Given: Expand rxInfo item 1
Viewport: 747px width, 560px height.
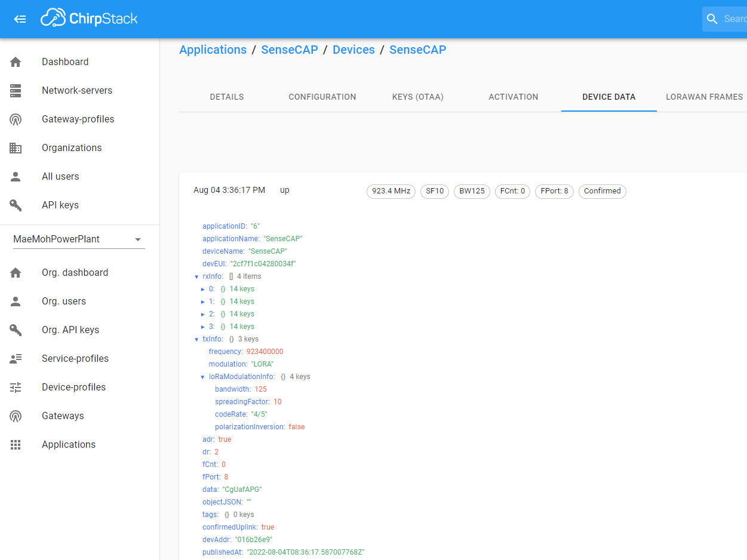Looking at the screenshot, I should (203, 301).
